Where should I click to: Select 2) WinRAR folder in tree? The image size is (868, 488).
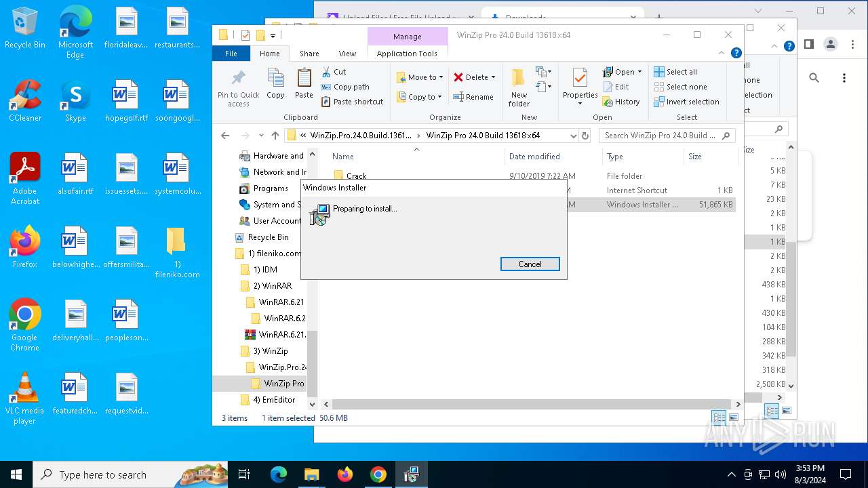[272, 286]
